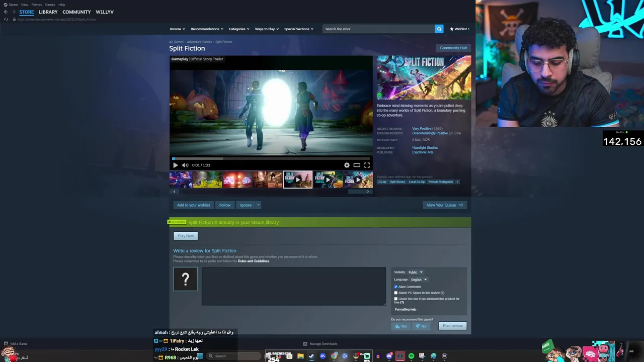The height and width of the screenshot is (362, 644).
Task: Open the Friends menu
Action: point(36,5)
